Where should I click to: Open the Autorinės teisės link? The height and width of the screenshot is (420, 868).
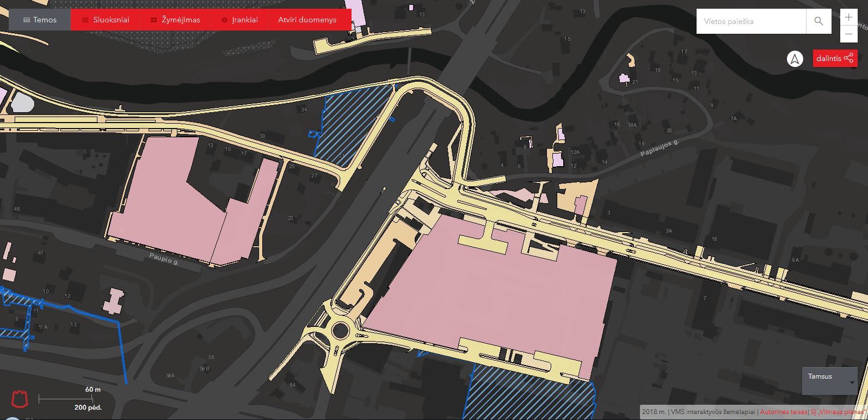(x=783, y=412)
